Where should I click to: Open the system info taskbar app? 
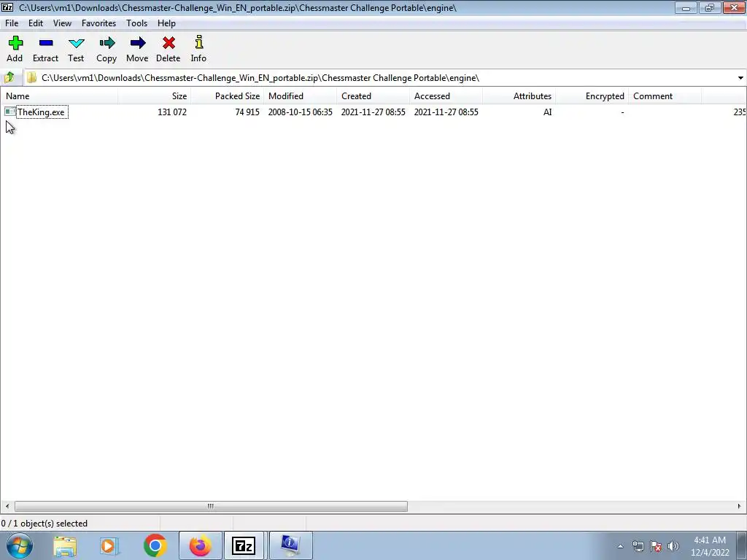pos(290,545)
